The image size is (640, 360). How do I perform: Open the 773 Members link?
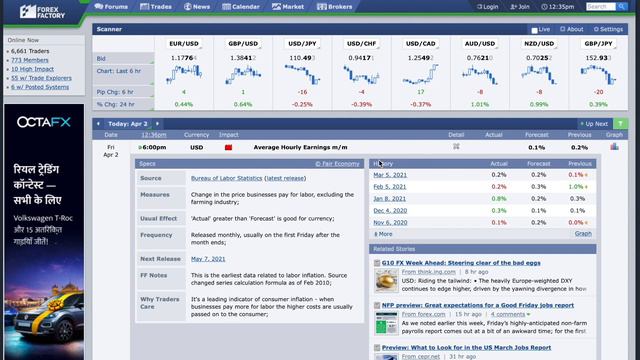click(x=29, y=60)
